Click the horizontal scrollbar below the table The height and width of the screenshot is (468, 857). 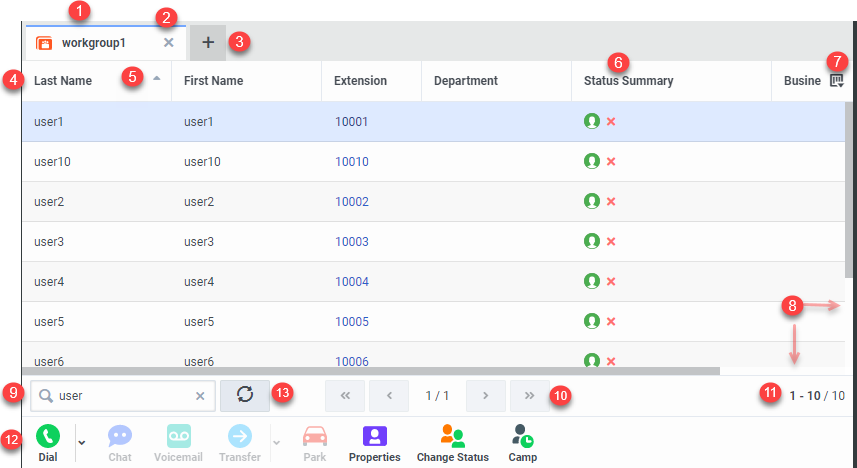click(x=370, y=371)
